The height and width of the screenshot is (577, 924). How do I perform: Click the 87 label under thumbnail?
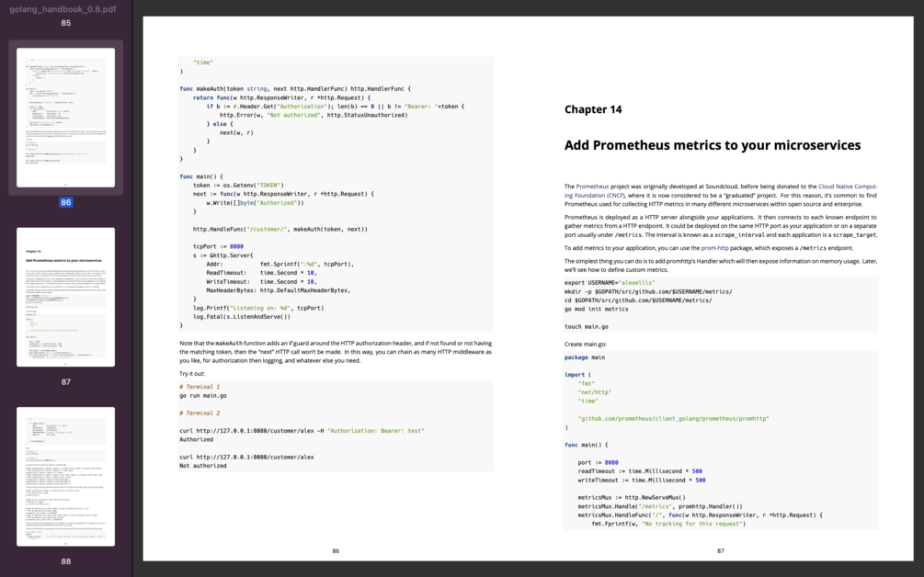pyautogui.click(x=65, y=382)
